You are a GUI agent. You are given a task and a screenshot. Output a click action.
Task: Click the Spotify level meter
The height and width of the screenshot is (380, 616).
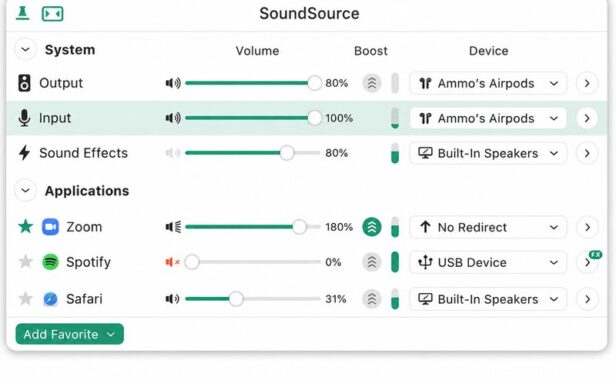395,262
